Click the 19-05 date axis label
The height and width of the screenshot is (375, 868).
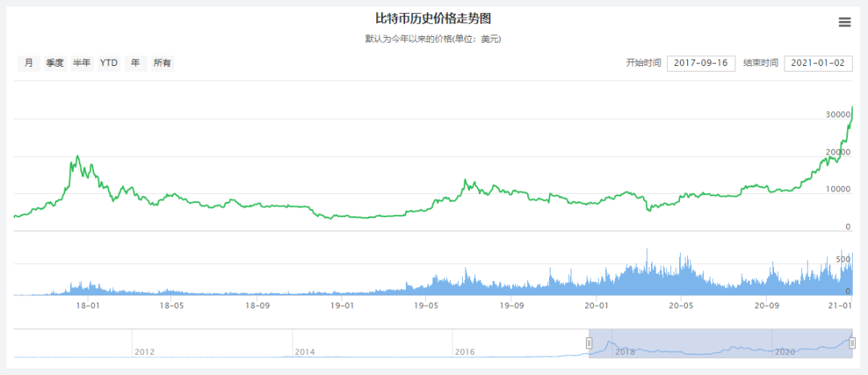tap(424, 305)
